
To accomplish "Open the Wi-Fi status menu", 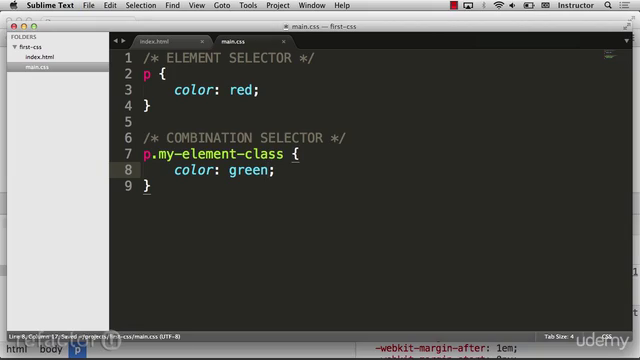I will coord(498,5).
